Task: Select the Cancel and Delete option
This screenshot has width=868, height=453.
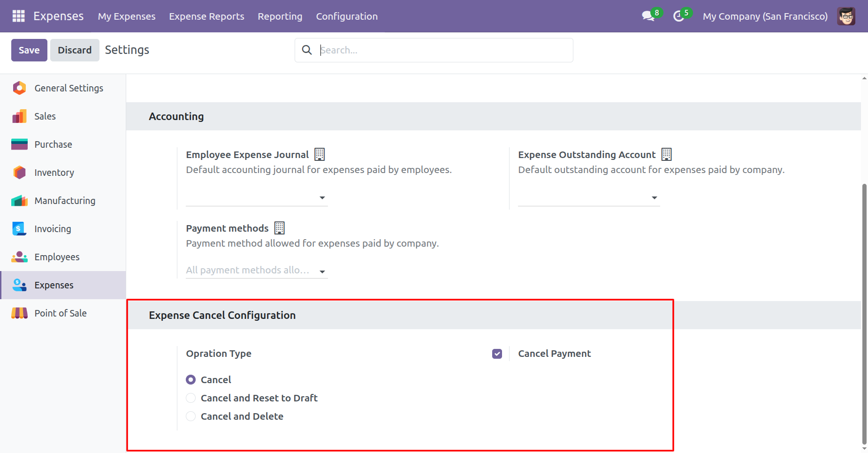Action: click(191, 416)
